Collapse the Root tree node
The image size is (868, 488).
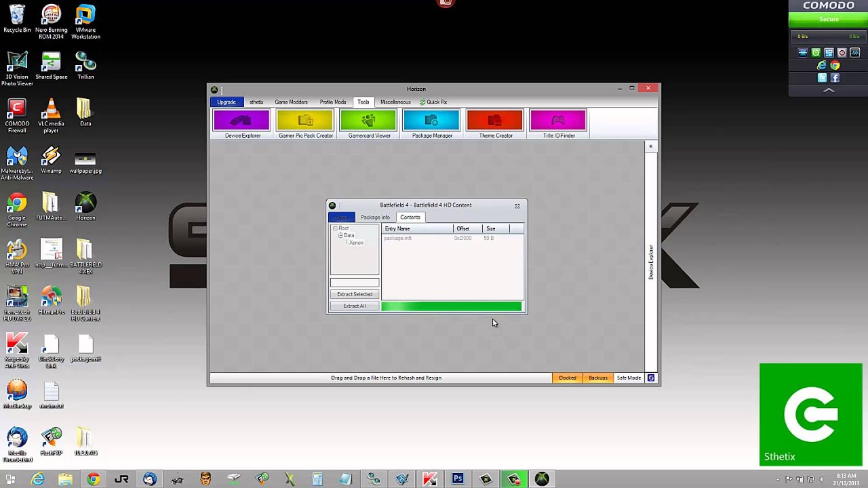335,228
